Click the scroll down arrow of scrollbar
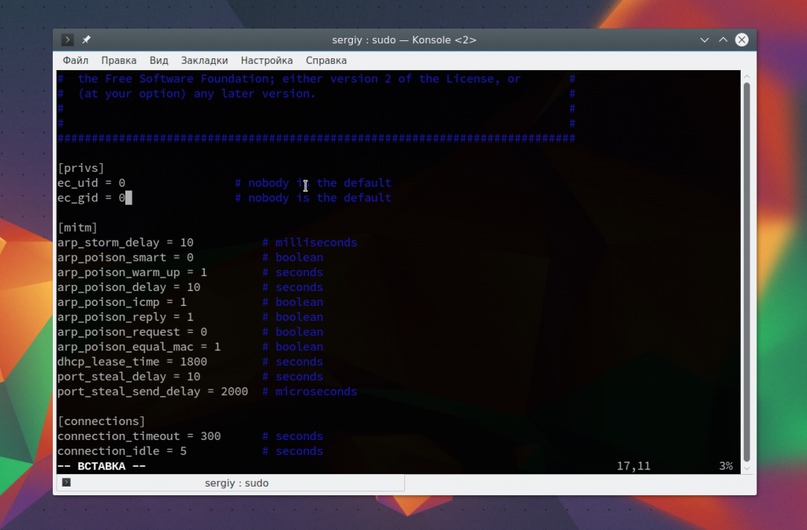This screenshot has height=530, width=807. [747, 467]
